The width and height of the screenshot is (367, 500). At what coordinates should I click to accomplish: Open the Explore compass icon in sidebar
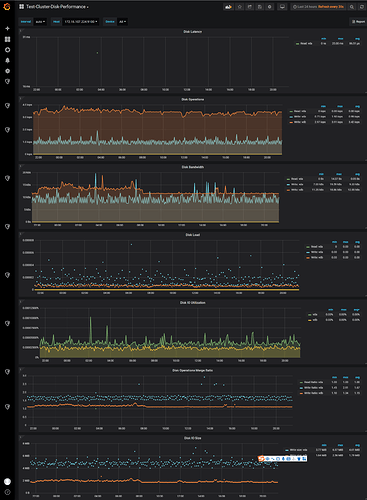(7, 50)
